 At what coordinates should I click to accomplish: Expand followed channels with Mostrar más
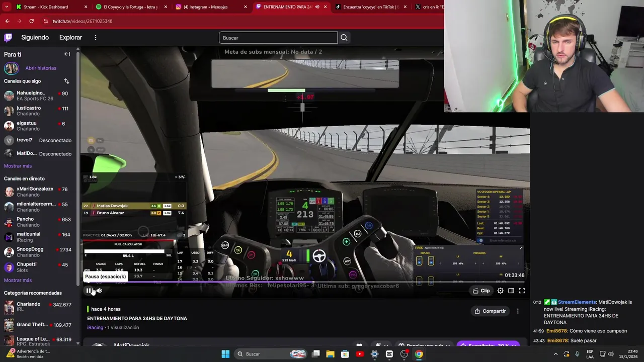point(18,166)
